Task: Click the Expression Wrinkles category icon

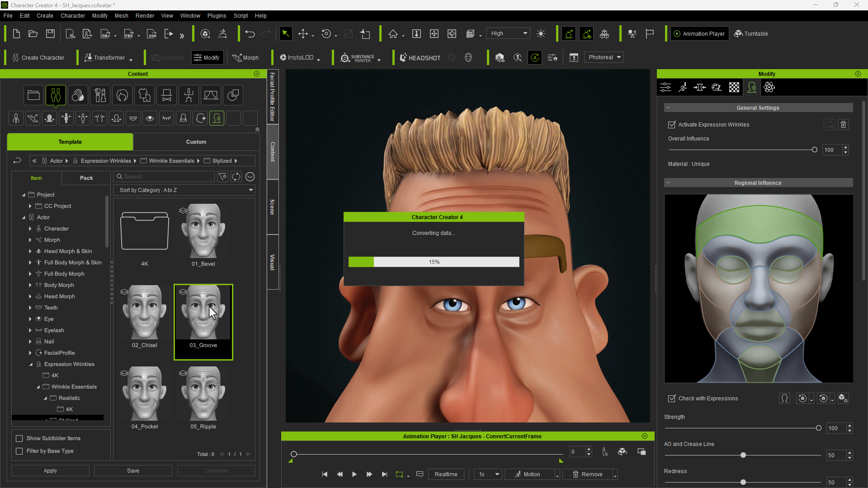Action: (217, 118)
